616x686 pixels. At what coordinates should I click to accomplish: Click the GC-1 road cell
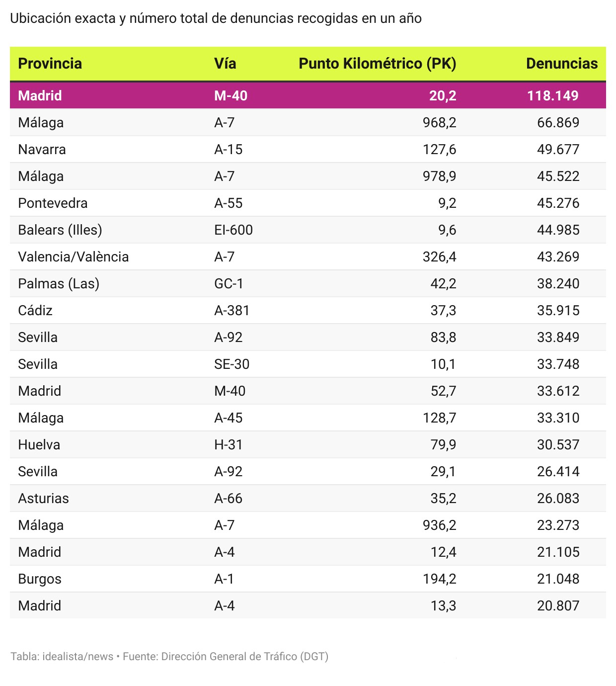tap(229, 283)
